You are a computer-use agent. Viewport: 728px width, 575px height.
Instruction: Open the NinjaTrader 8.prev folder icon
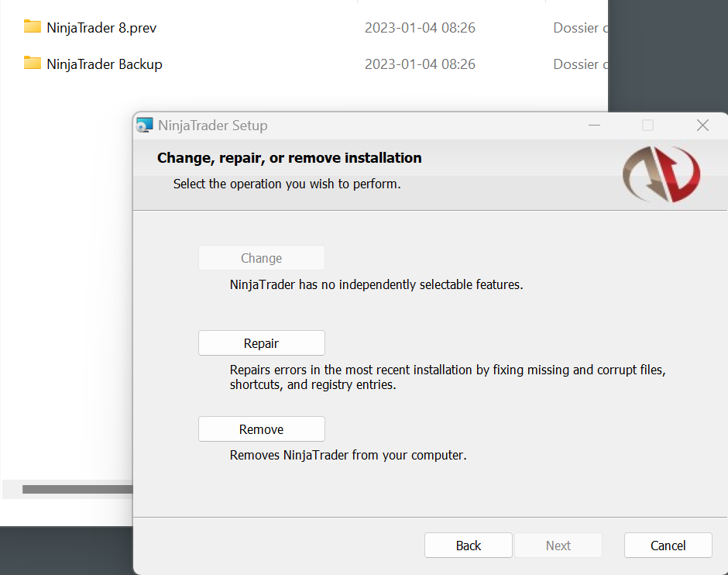[x=32, y=26]
